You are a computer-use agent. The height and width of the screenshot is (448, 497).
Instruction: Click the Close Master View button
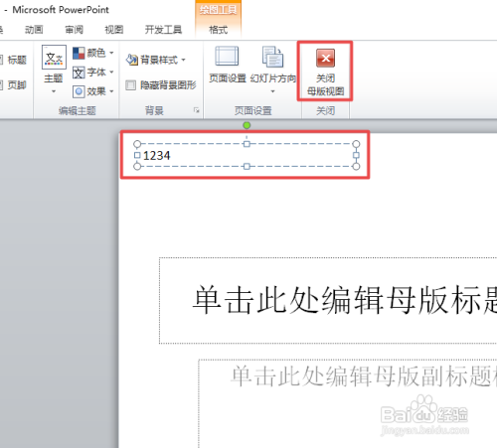click(x=325, y=72)
